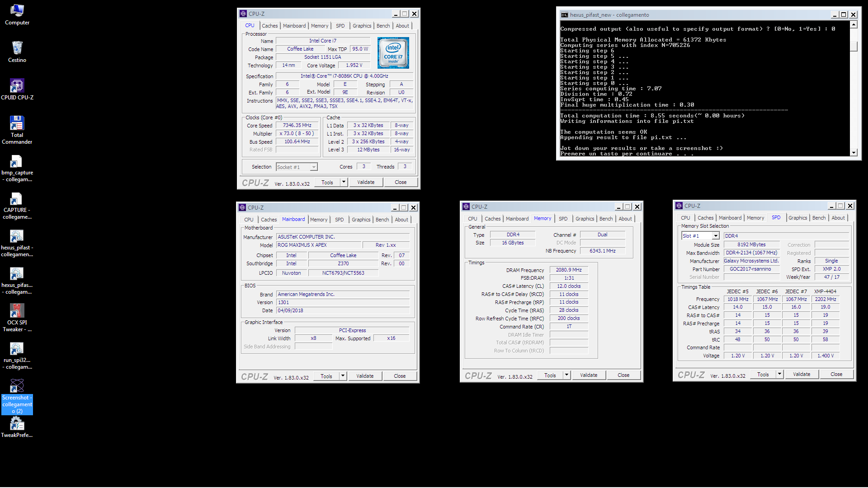Expand Tools arrow in the Mainboard CPU-Z window

[x=343, y=376]
